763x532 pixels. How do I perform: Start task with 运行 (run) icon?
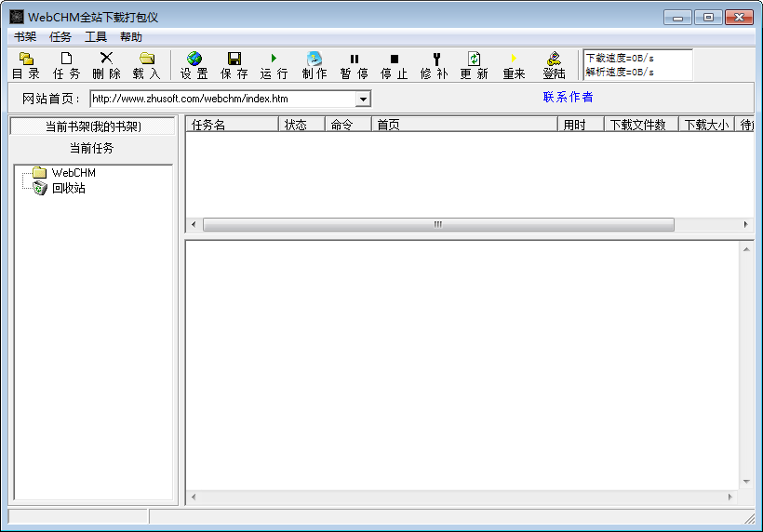pos(274,65)
